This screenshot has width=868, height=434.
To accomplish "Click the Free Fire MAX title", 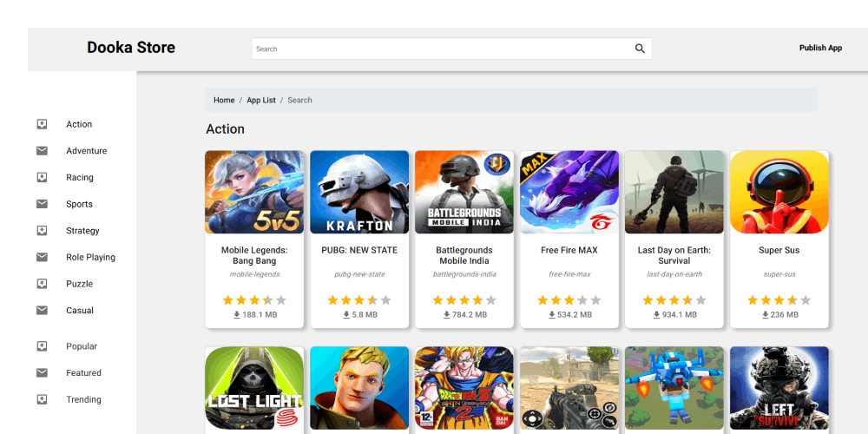I will 569,250.
